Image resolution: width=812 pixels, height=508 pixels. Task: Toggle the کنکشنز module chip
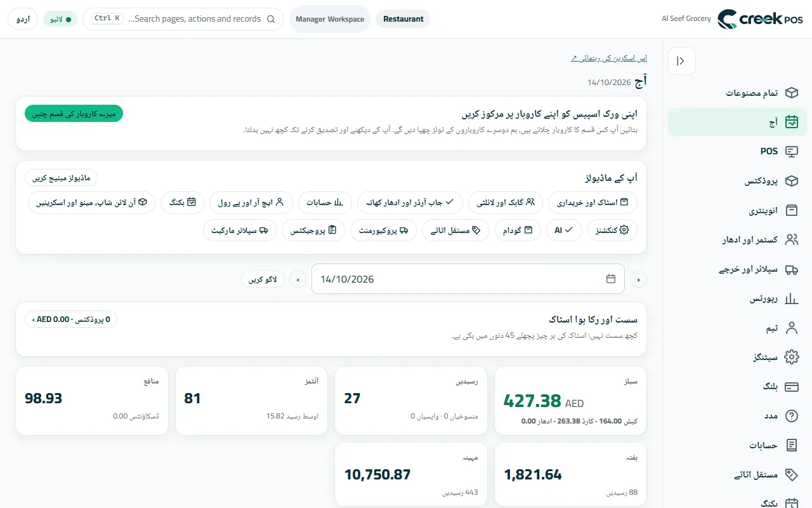coord(612,230)
